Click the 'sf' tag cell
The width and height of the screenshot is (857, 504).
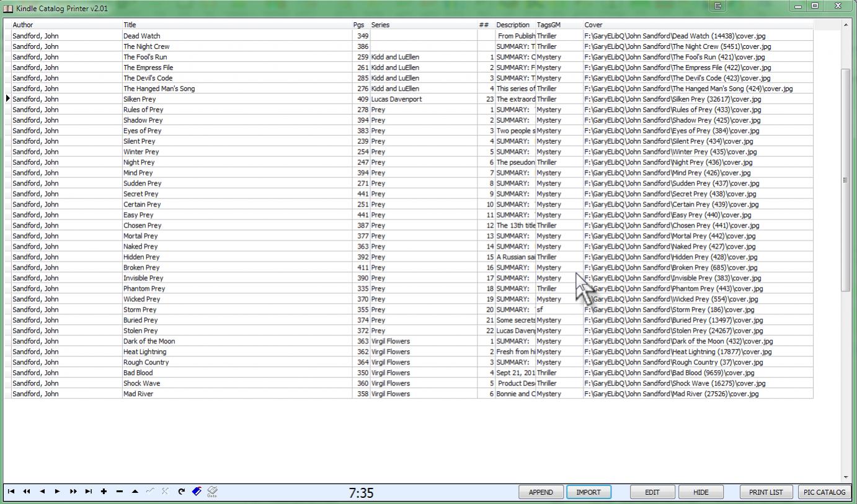[x=559, y=310]
